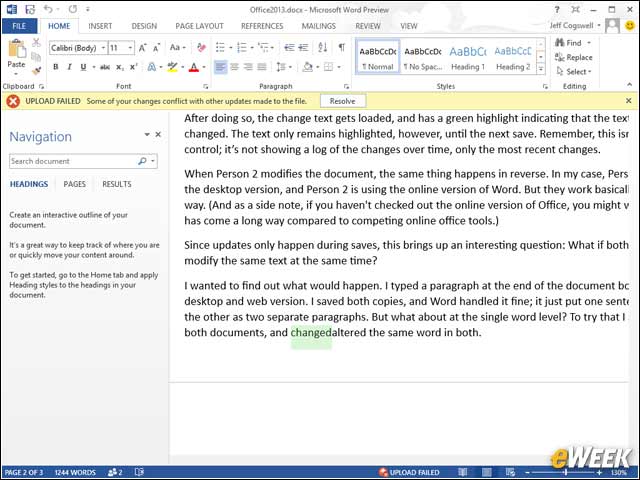Image resolution: width=640 pixels, height=480 pixels.
Task: Justify the paragraph text
Action: [x=262, y=67]
